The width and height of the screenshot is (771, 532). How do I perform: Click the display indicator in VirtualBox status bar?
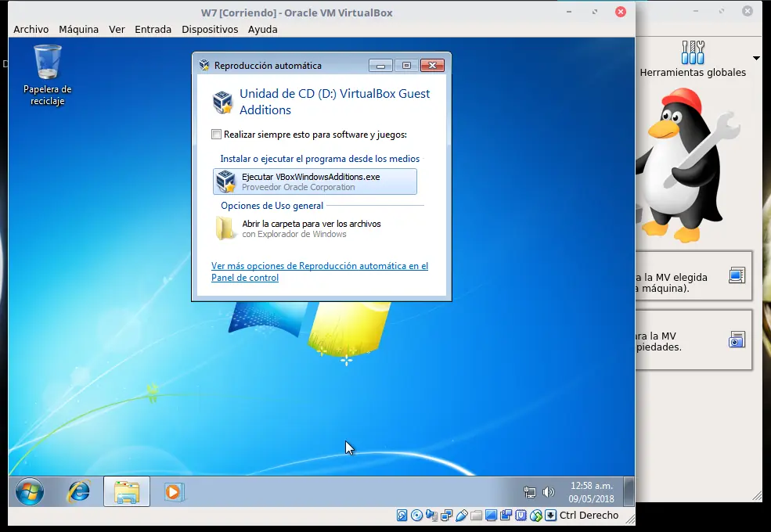coord(491,516)
